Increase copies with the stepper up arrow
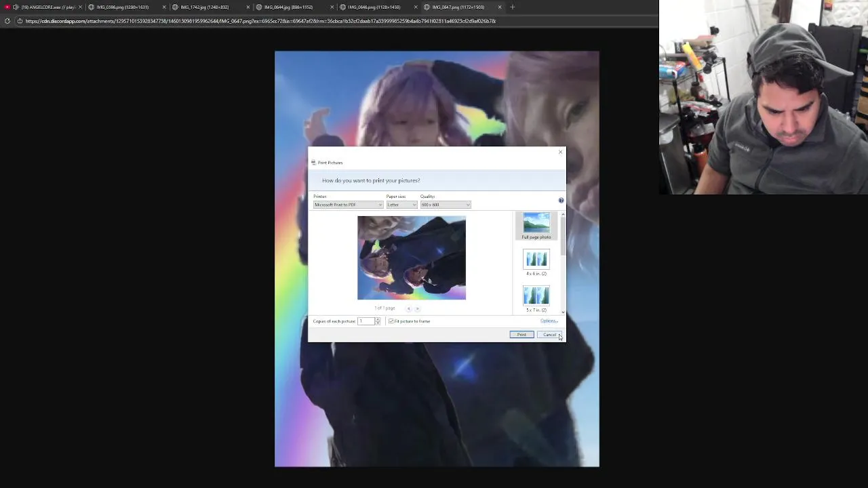 [378, 320]
